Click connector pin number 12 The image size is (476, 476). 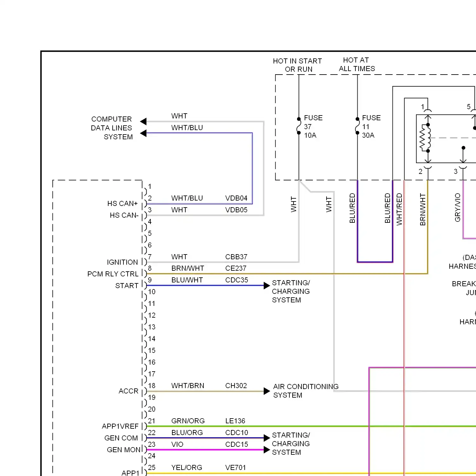click(152, 315)
